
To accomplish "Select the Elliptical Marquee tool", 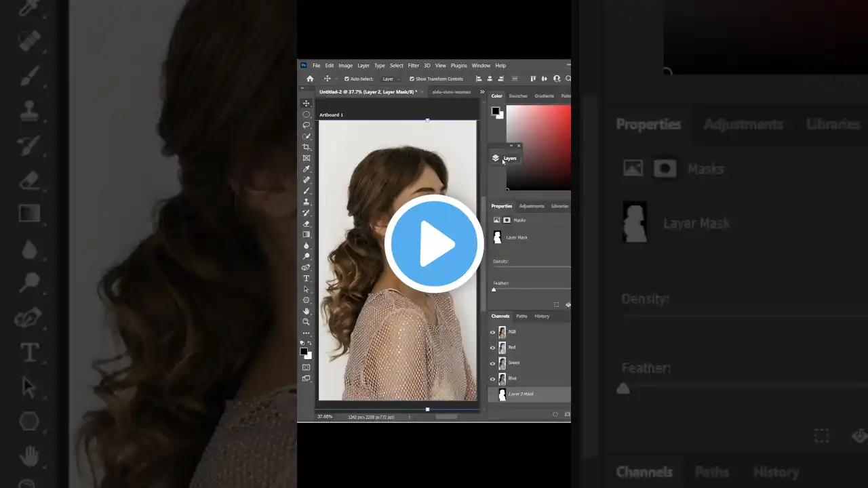I will tap(307, 115).
